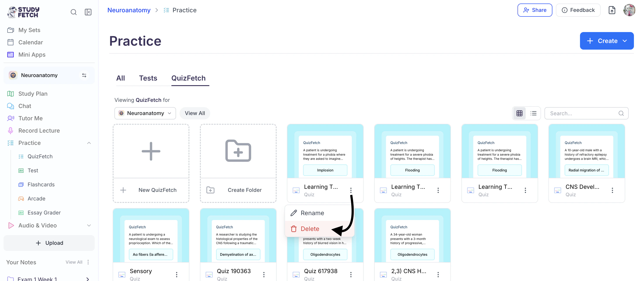The width and height of the screenshot is (644, 281).
Task: Click New QuizFetch button
Action: tap(151, 190)
